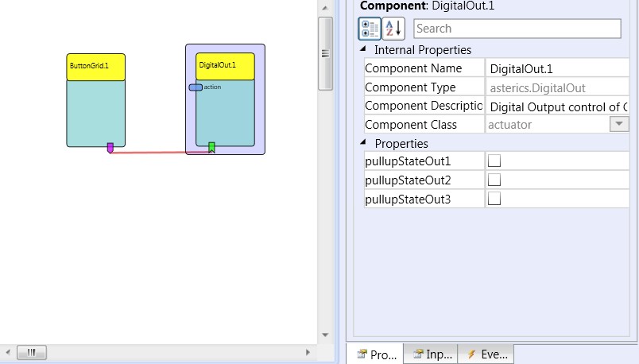Viewport: 639px width, 364px height.
Task: Click the Component Name label
Action: (x=413, y=68)
